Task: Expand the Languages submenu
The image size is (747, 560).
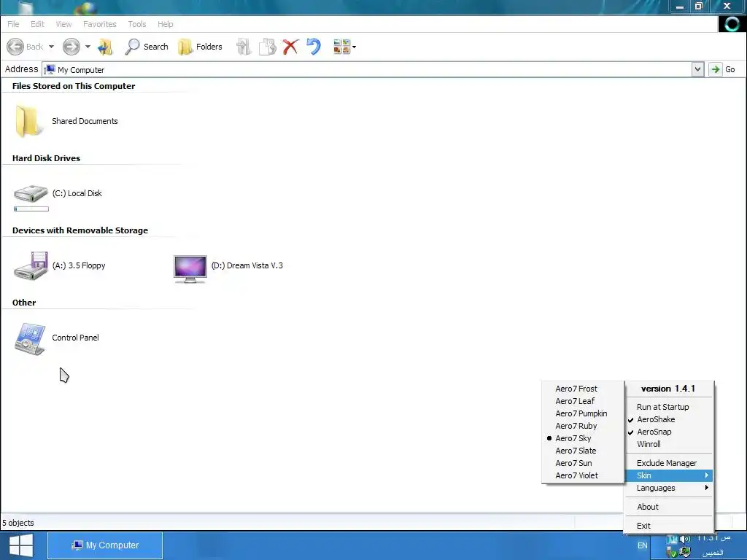Action: pos(669,488)
